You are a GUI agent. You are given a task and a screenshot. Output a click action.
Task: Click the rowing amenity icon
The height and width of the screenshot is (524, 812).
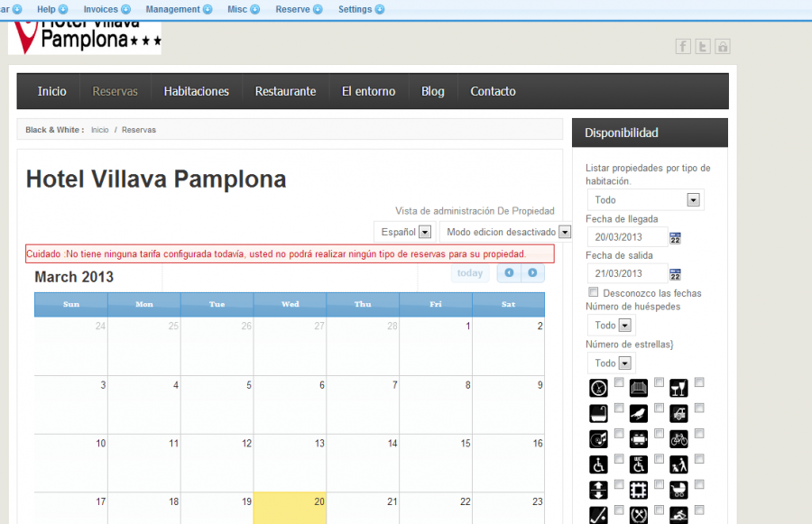pos(678,515)
